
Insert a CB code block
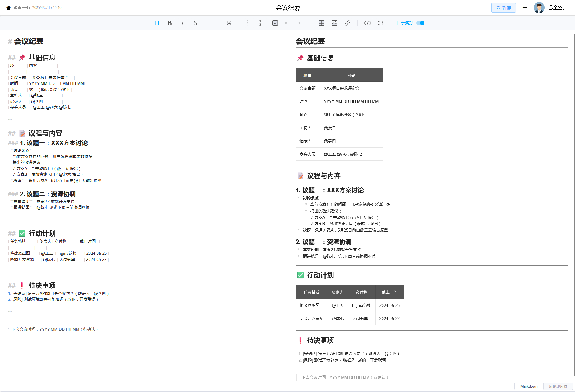380,23
